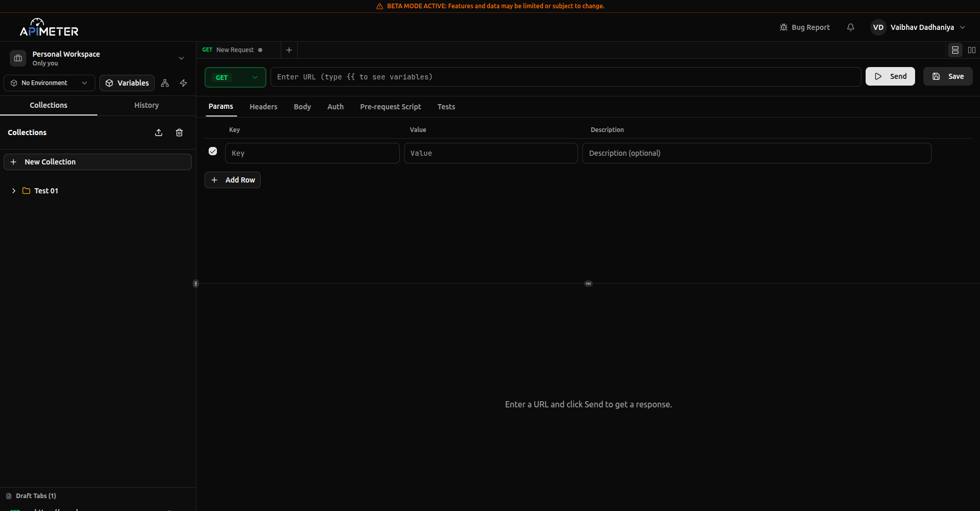Switch to the History tab
The width and height of the screenshot is (980, 511).
tap(146, 105)
